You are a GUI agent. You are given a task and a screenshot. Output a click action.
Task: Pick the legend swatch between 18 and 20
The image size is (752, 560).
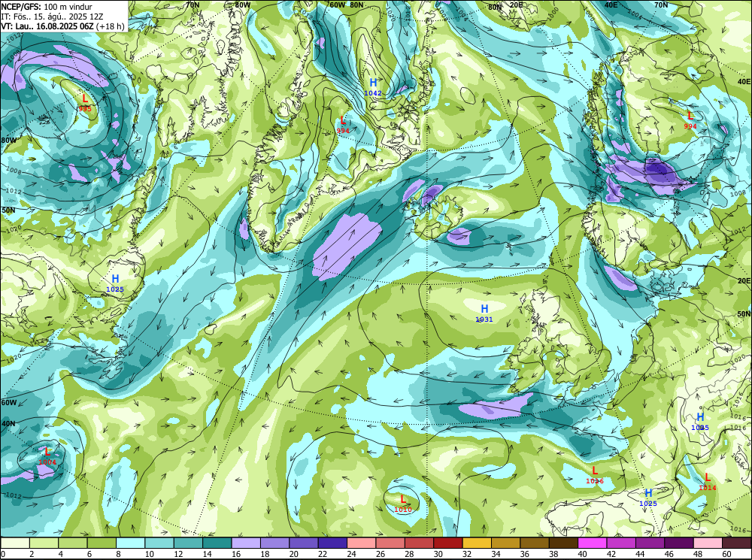pos(274,543)
